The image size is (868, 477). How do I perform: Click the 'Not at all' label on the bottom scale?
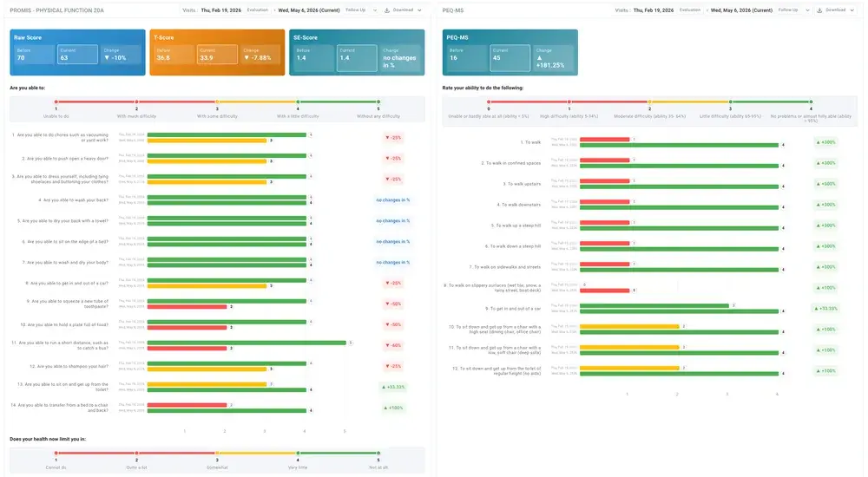coord(378,467)
